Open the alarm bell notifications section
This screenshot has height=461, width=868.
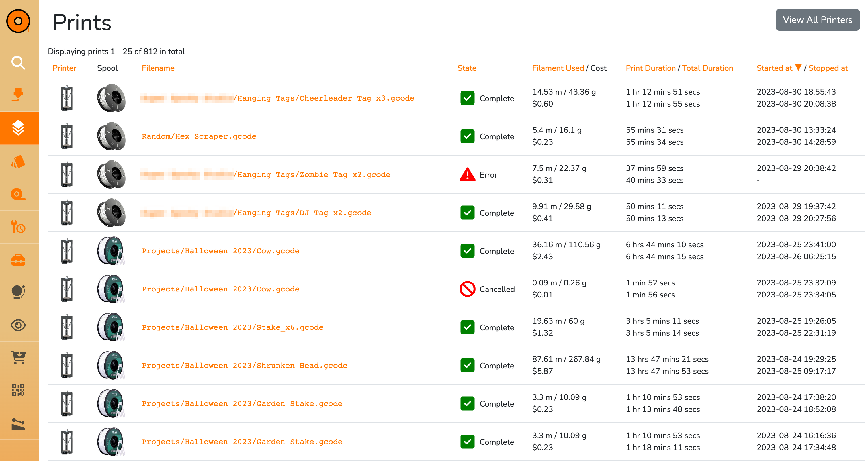(18, 292)
